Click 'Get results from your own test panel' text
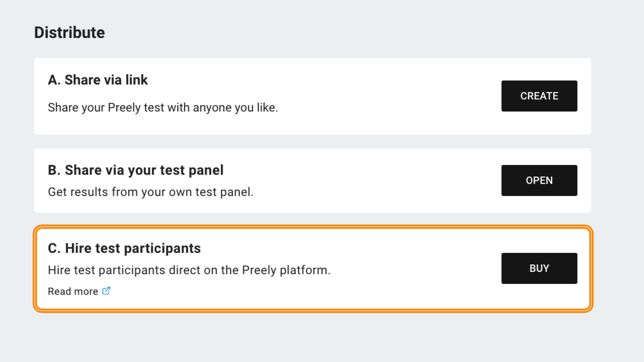This screenshot has height=362, width=644. pyautogui.click(x=150, y=192)
